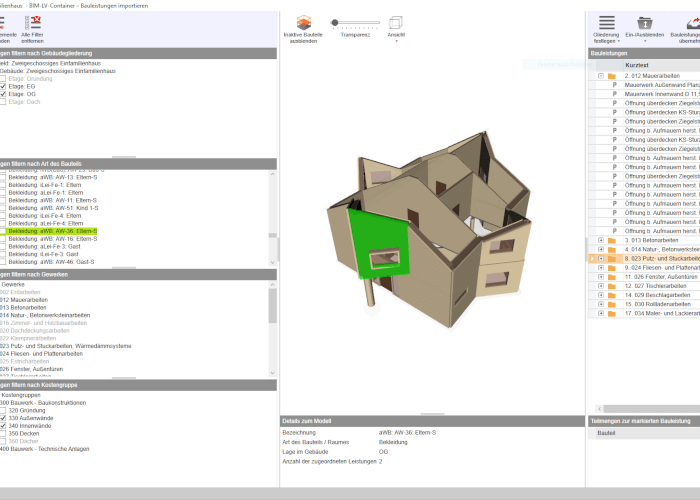Image resolution: width=700 pixels, height=500 pixels.
Task: Select 'Bekleidung: aLei-Fe-3: Gast' entry
Action: 45,246
